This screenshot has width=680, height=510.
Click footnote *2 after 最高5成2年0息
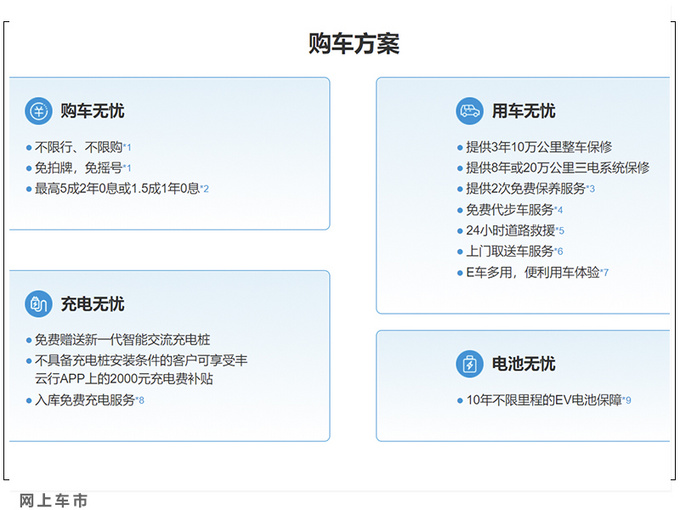click(x=204, y=189)
